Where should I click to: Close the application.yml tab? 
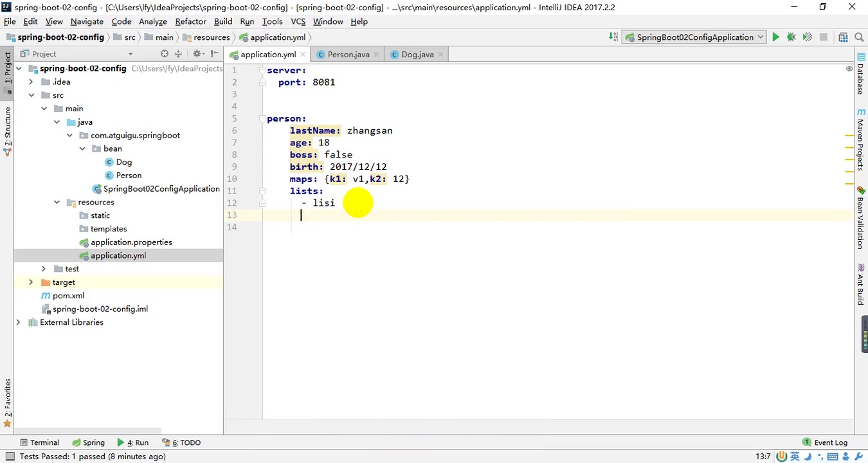point(303,55)
